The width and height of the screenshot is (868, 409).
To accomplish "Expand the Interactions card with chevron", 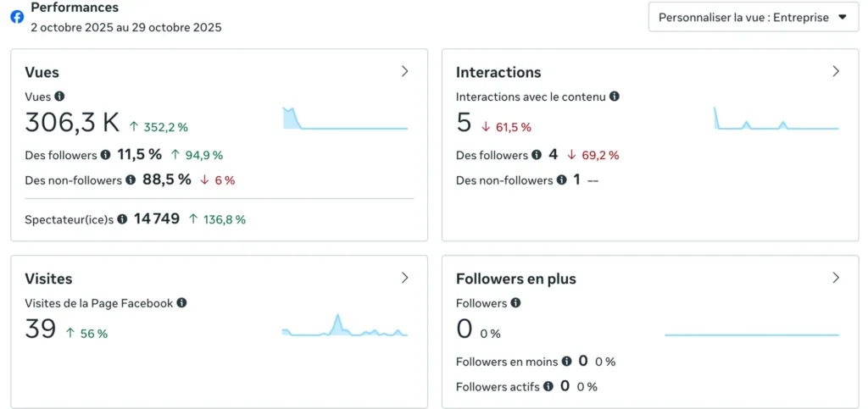I will pyautogui.click(x=836, y=71).
